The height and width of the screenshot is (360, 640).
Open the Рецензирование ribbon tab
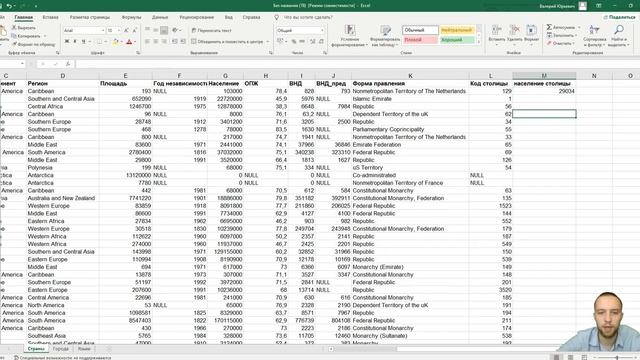tap(197, 17)
